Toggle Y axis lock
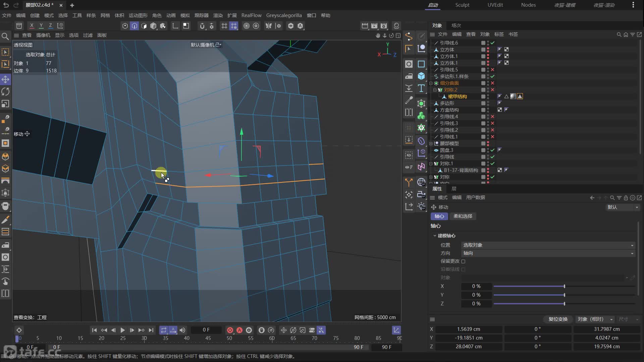The height and width of the screenshot is (362, 644). (41, 25)
